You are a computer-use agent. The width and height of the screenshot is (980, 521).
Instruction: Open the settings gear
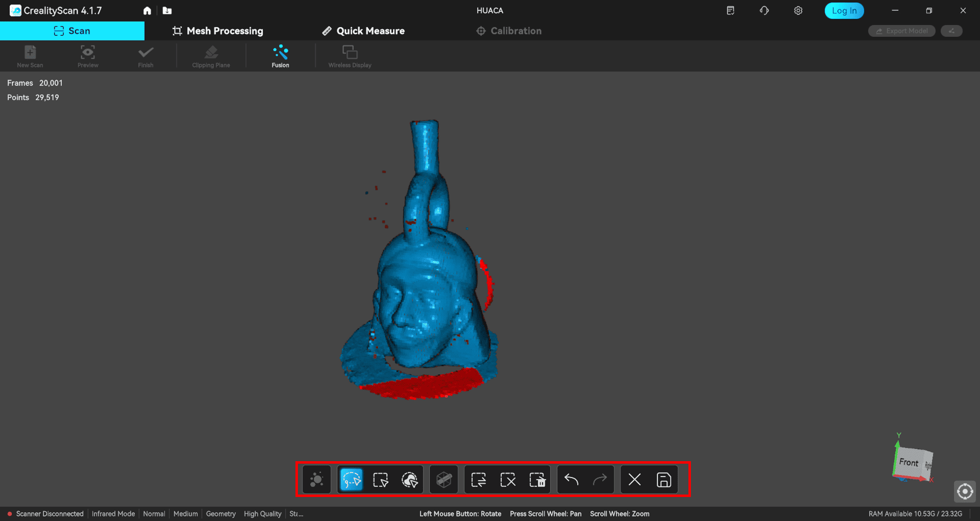pyautogui.click(x=798, y=10)
